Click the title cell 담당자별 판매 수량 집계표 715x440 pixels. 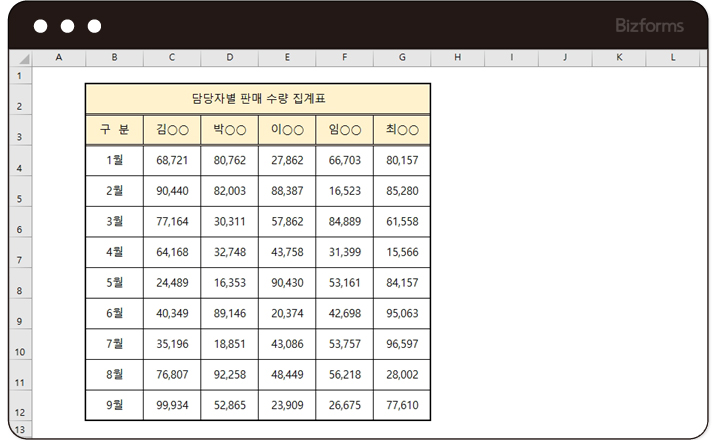coord(258,99)
